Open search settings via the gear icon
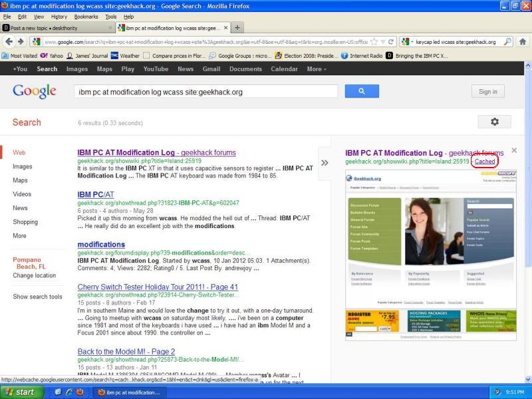The image size is (532, 399). [495, 122]
